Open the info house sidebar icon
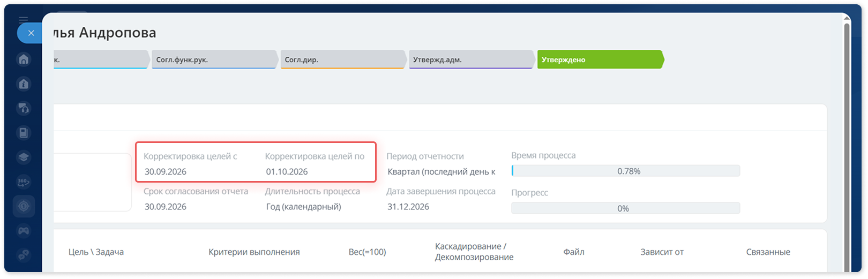Screen dimensions: 868x279 click(x=24, y=84)
